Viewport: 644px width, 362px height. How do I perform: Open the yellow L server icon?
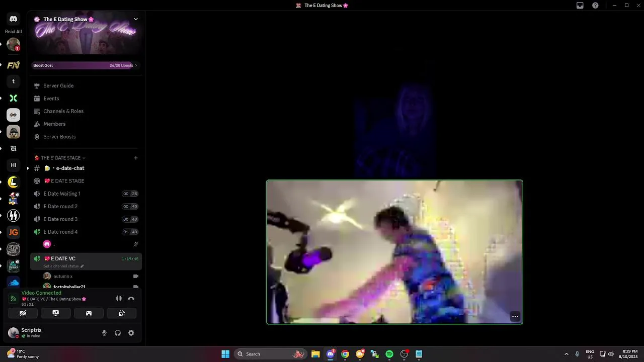[14, 182]
